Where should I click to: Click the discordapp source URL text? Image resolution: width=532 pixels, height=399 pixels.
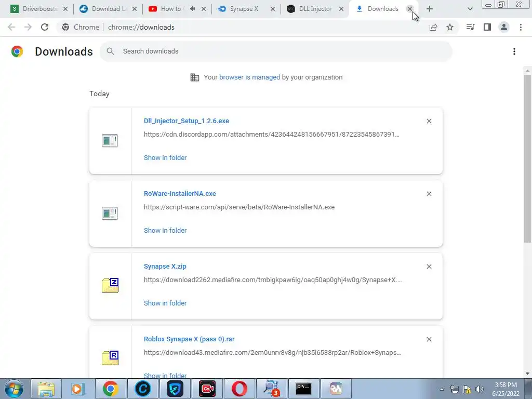[x=271, y=135]
